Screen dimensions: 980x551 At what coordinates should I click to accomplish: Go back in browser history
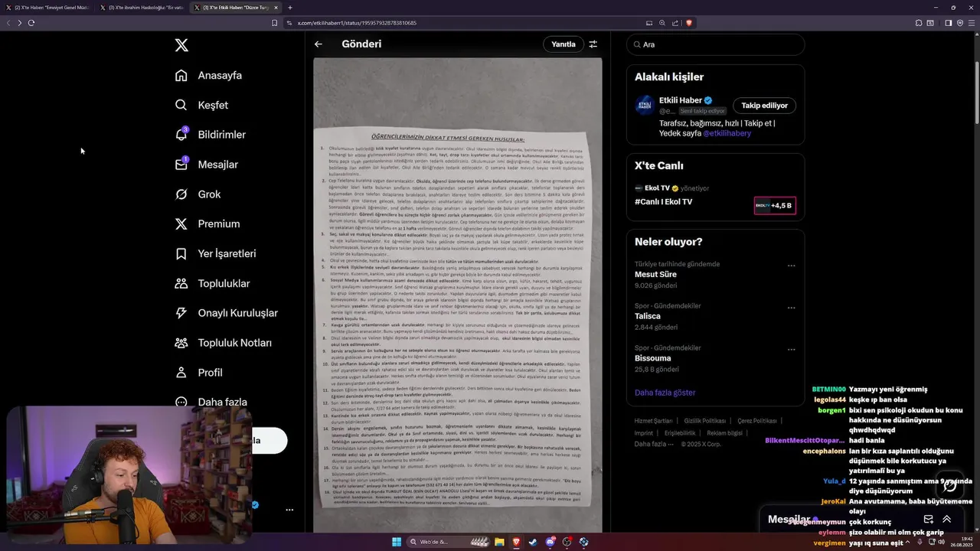(x=8, y=23)
